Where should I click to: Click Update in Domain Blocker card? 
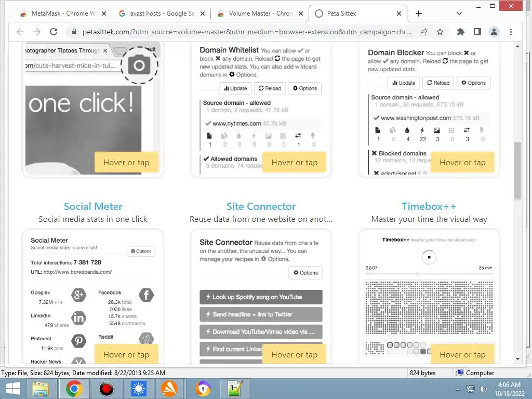point(403,83)
